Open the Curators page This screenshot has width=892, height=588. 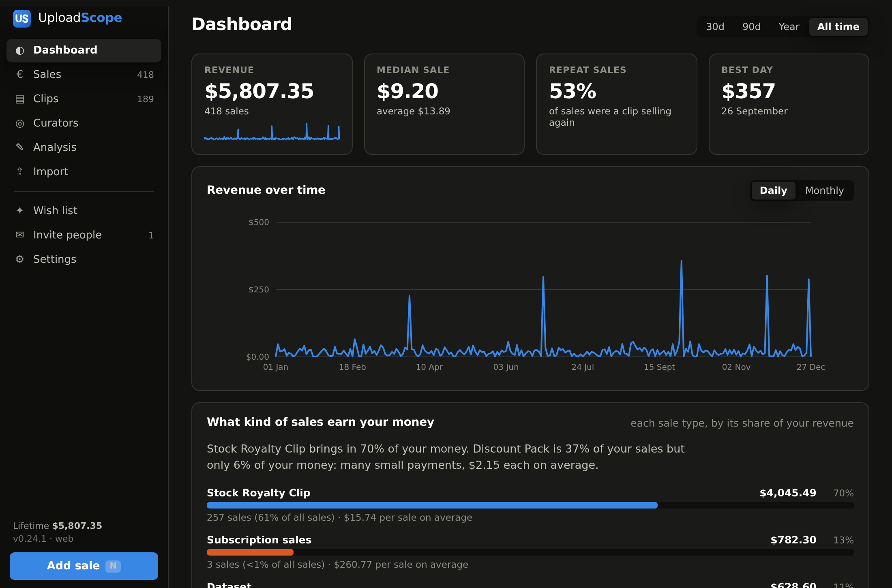click(x=84, y=123)
